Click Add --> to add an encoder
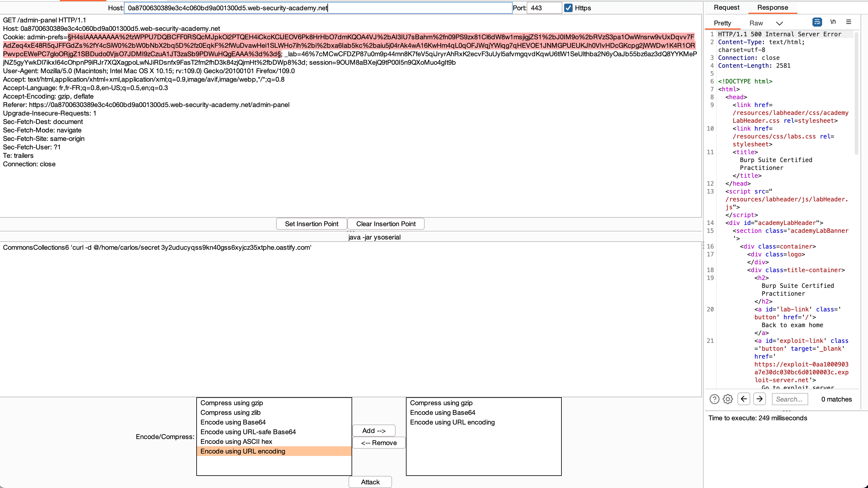 tap(374, 430)
